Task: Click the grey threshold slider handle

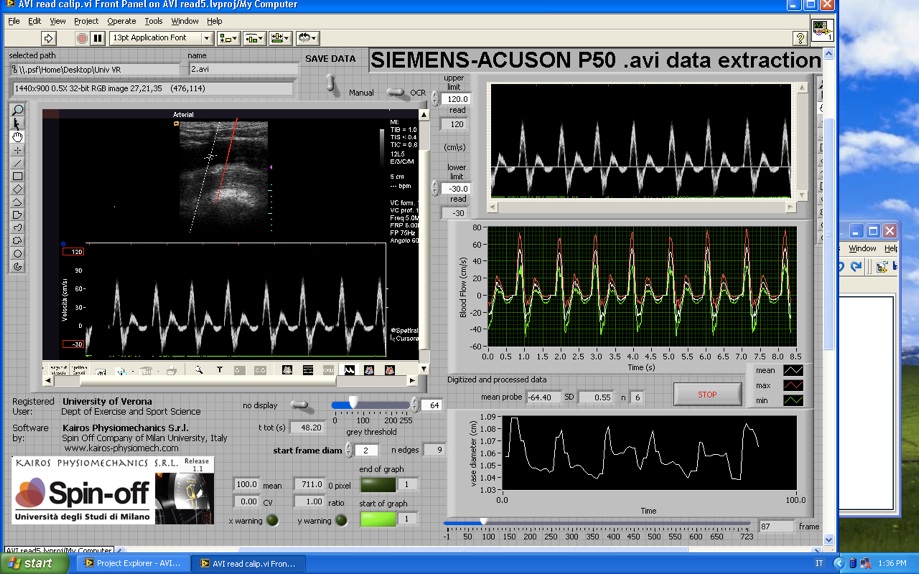Action: [x=353, y=403]
